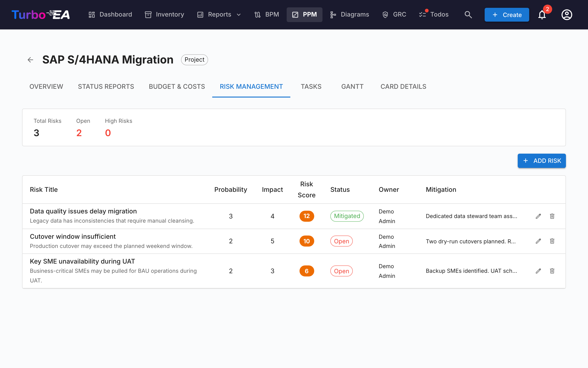Click 'Data quality issues delay migration' title
The image size is (588, 368).
[83, 211]
